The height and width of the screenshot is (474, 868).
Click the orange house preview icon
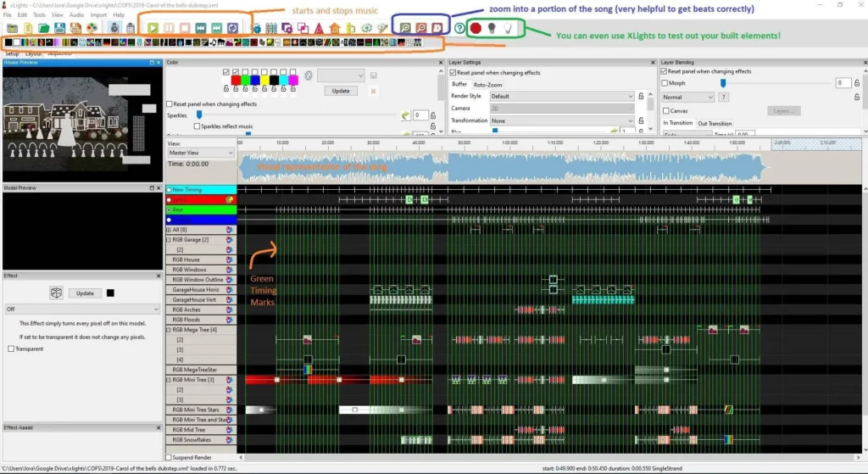point(334,28)
